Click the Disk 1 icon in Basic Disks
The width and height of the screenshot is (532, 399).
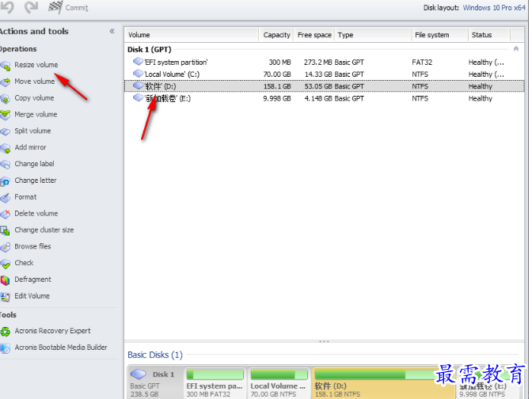(x=139, y=374)
